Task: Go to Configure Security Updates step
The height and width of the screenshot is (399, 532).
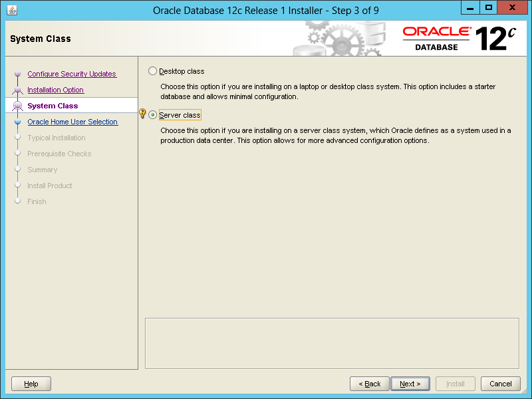Action: (x=72, y=74)
